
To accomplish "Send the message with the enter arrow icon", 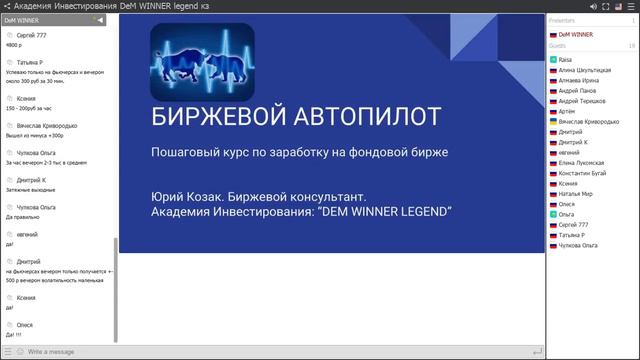I will pyautogui.click(x=538, y=351).
